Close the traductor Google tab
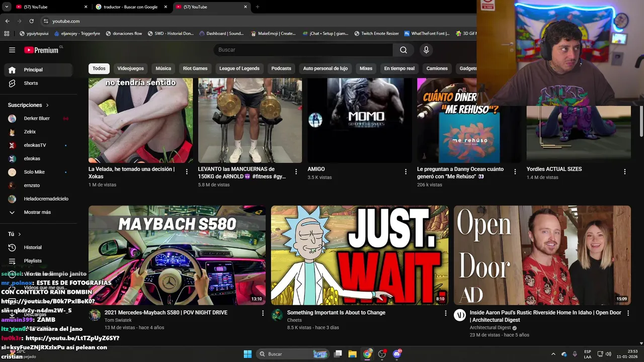 (165, 7)
